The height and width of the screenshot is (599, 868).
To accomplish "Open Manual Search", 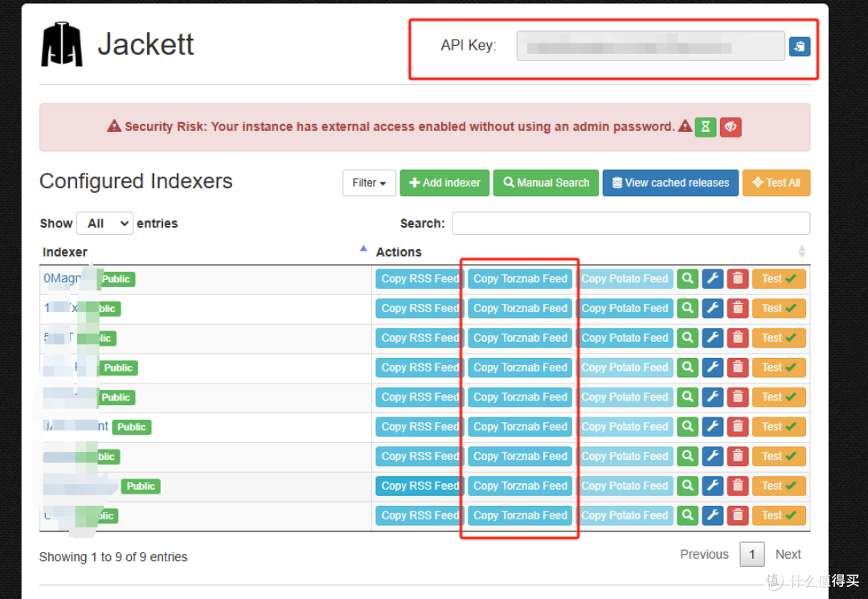I will tap(546, 183).
